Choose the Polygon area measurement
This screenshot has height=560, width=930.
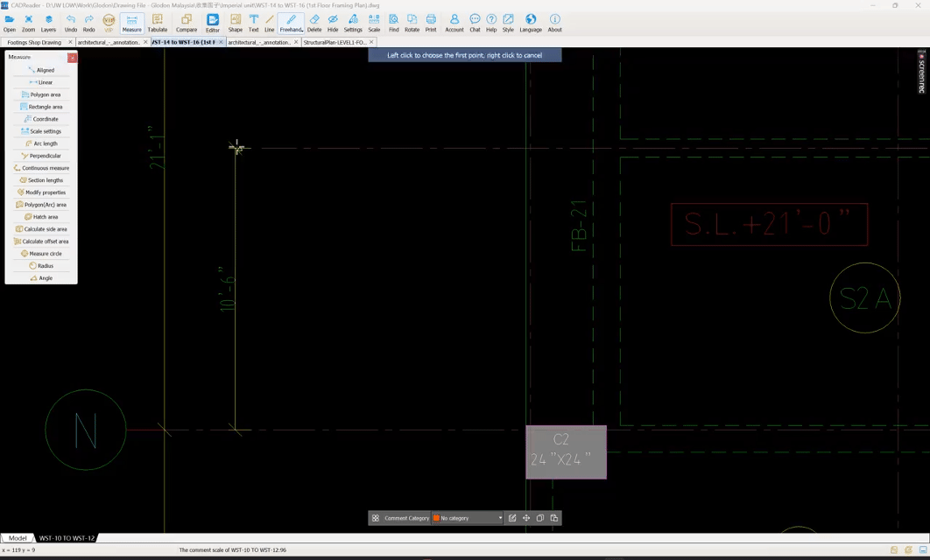41,94
